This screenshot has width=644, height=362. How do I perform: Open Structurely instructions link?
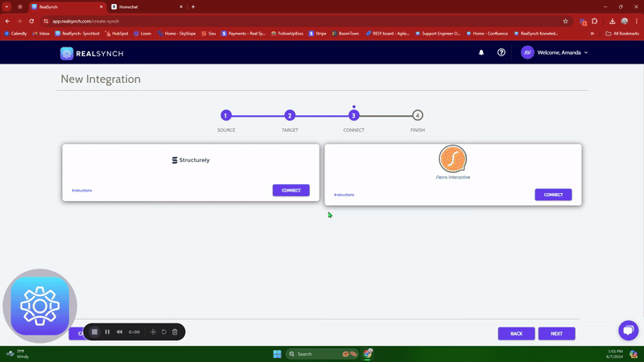[x=82, y=191]
